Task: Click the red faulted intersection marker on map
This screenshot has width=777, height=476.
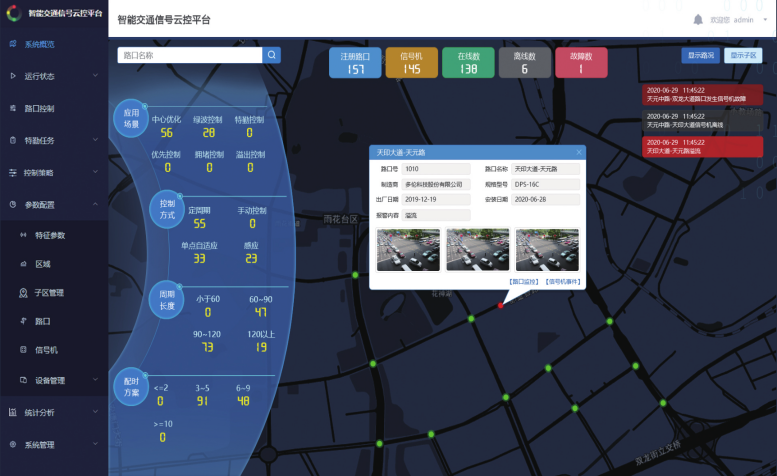Action: point(501,306)
